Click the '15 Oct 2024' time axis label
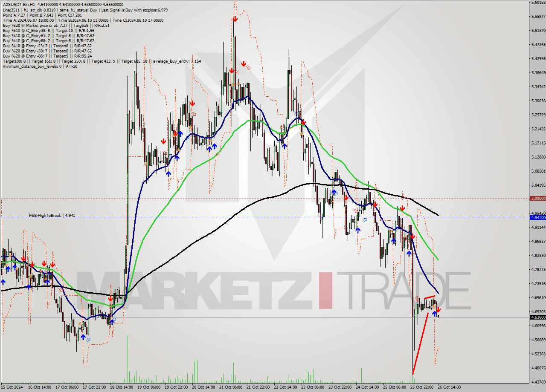 (11, 387)
